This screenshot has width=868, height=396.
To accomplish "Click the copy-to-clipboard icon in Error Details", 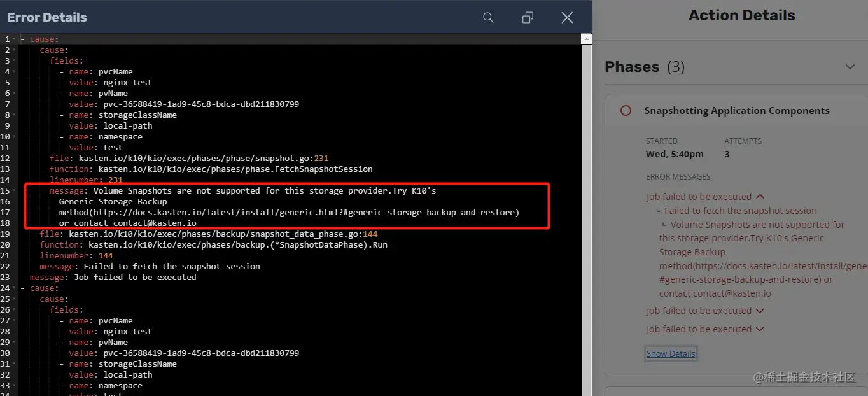I will click(x=528, y=18).
